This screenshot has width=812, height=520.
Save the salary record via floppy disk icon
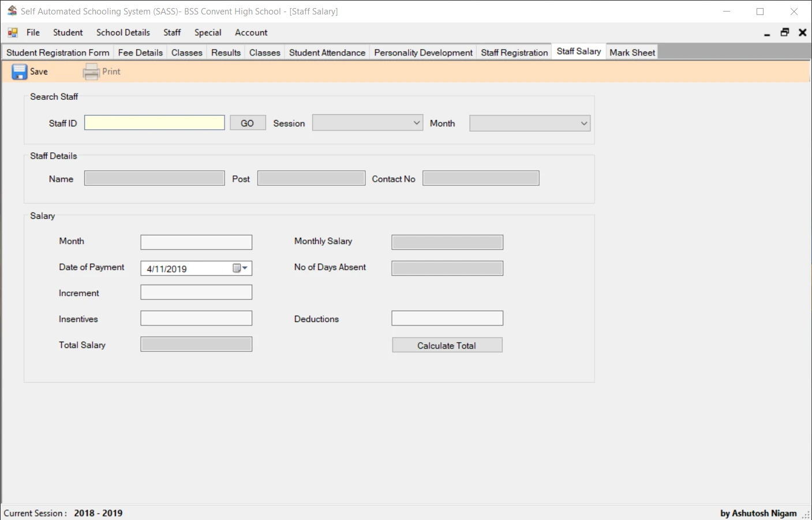click(20, 71)
